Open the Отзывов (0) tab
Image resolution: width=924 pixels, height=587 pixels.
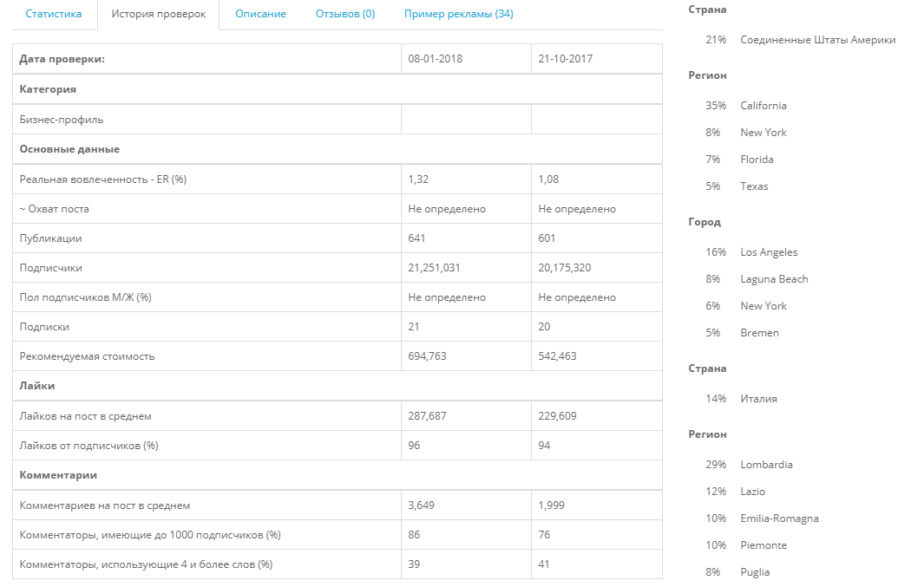click(x=345, y=14)
